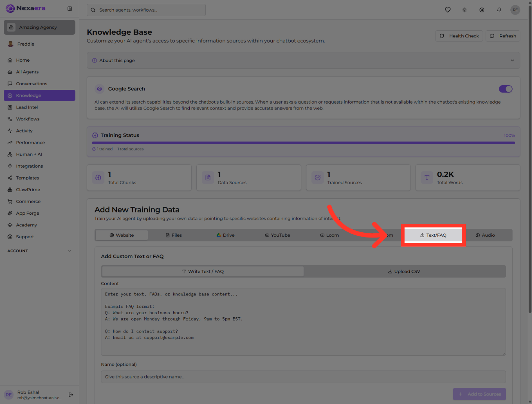Viewport: 532px width, 404px height.
Task: Switch to Upload CSV mode
Action: coord(404,272)
